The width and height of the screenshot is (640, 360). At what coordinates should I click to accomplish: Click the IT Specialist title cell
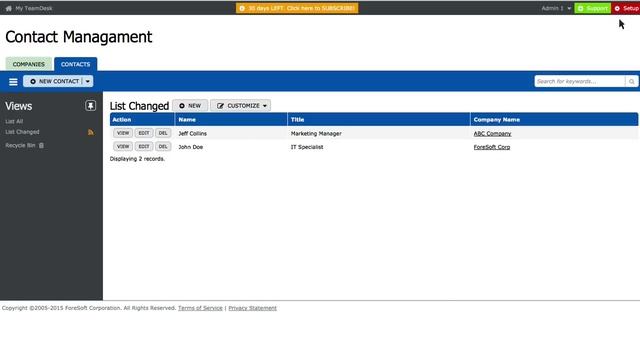click(307, 147)
